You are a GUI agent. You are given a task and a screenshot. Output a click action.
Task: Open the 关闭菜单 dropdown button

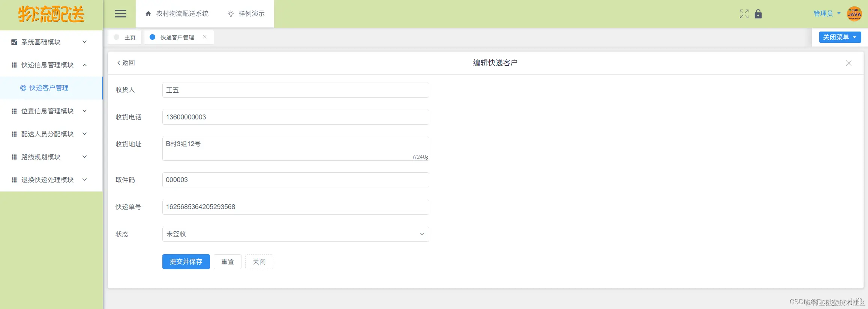tap(840, 37)
